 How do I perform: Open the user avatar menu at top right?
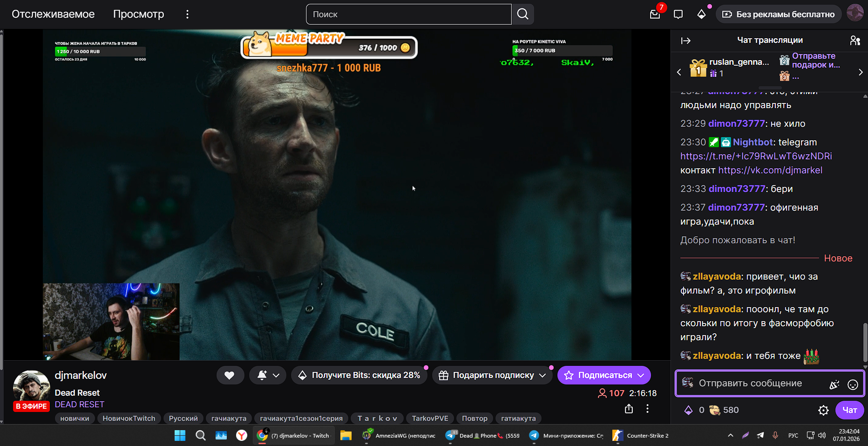pos(855,13)
